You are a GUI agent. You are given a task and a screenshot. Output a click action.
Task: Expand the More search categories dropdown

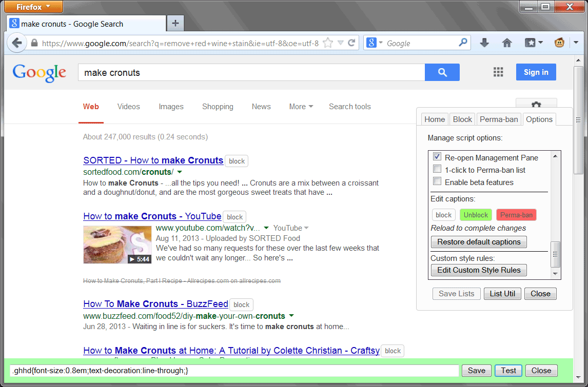point(301,107)
